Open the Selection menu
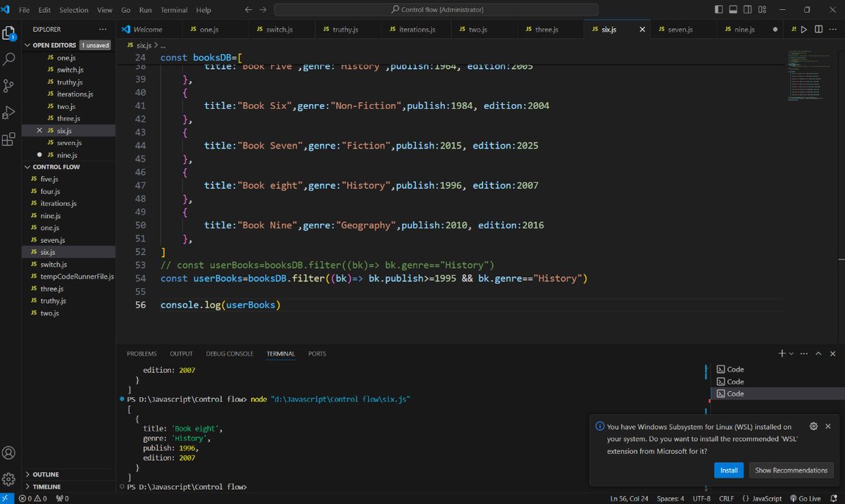The image size is (845, 504). pos(74,10)
